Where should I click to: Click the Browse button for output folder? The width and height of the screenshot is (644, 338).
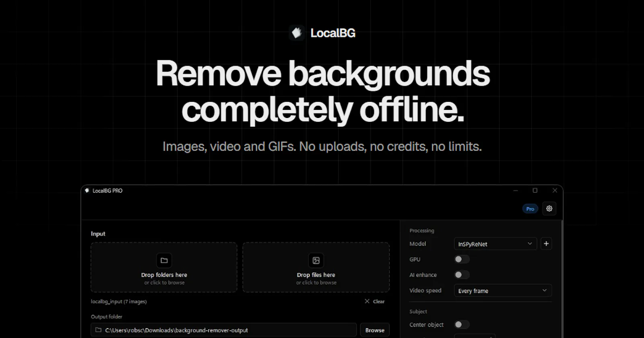[x=375, y=330]
